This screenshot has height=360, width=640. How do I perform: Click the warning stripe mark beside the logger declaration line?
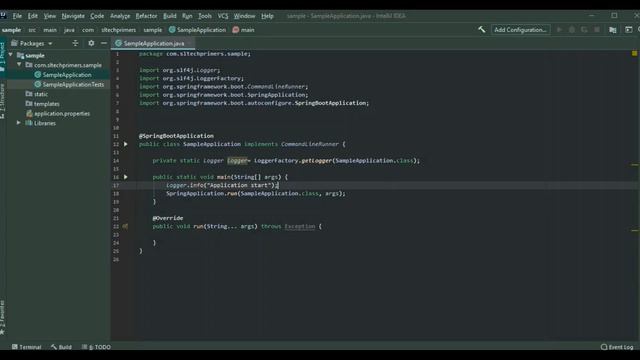[x=635, y=165]
